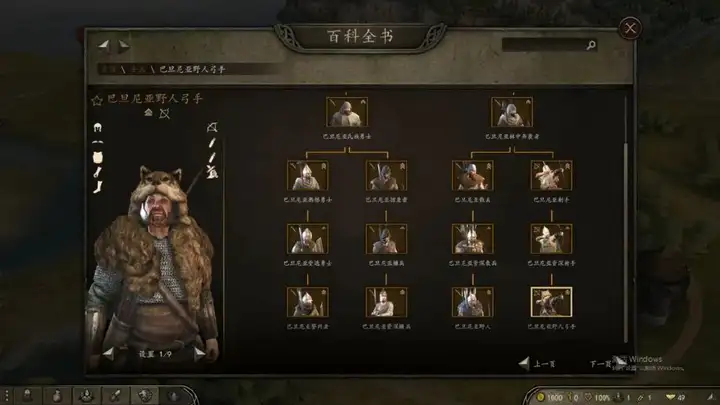This screenshot has height=405, width=720.
Task: Select the highlighted 野人弓手 troop thumbnail
Action: pyautogui.click(x=551, y=302)
